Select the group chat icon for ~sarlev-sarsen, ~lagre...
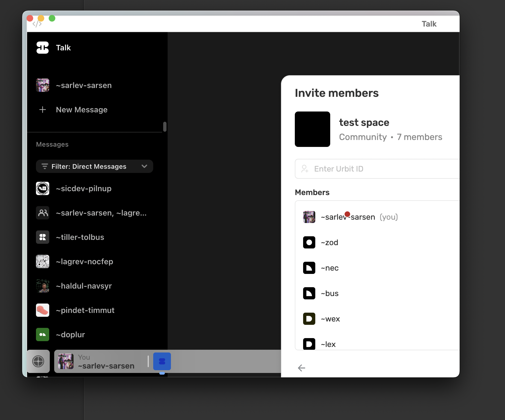 43,212
